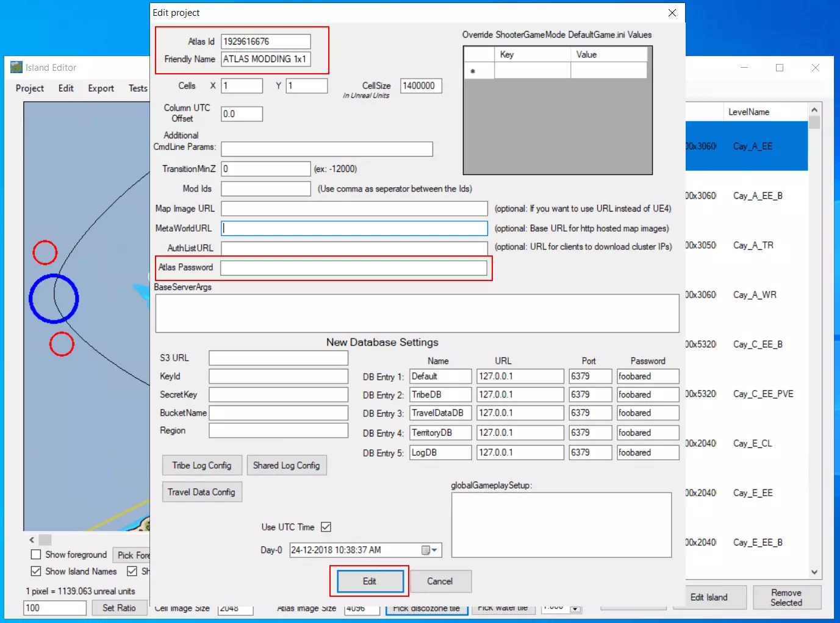Viewport: 840px width, 623px height.
Task: Toggle the Use UTC Time checkbox
Action: pos(326,527)
